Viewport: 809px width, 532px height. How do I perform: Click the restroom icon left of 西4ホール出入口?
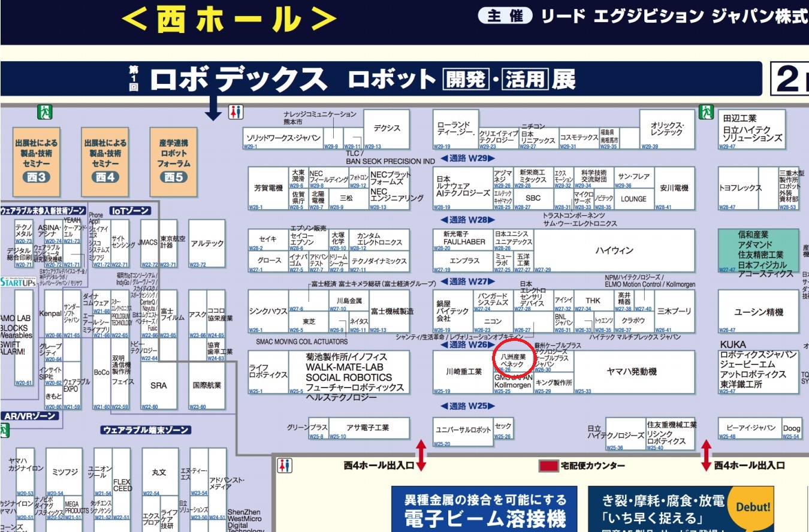point(285,465)
